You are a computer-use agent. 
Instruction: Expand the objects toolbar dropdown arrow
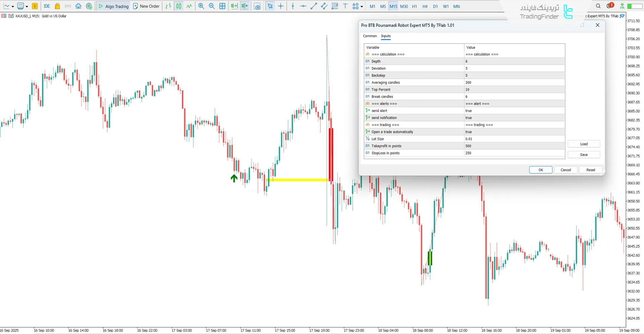[362, 6]
